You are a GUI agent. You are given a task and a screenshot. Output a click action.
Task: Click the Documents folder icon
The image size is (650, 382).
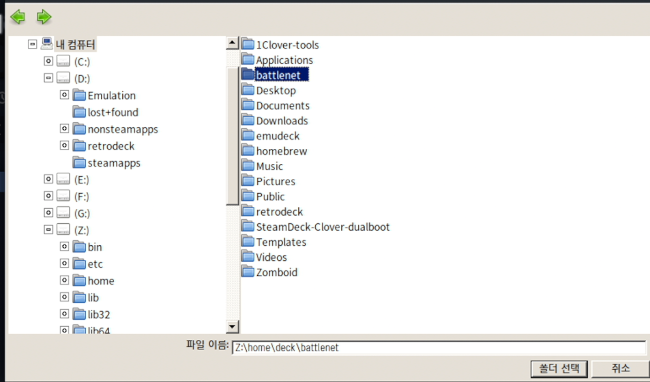pyautogui.click(x=248, y=105)
